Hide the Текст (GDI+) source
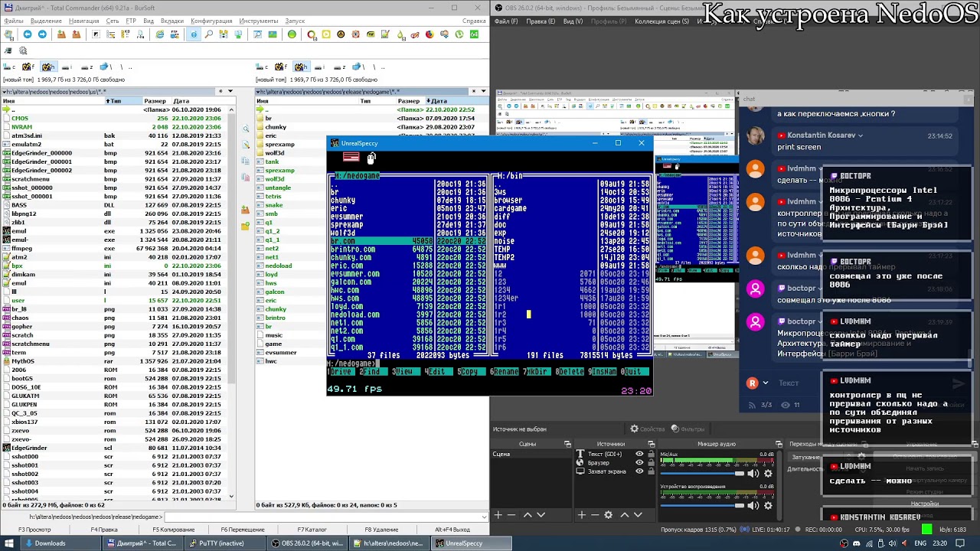 pos(639,454)
